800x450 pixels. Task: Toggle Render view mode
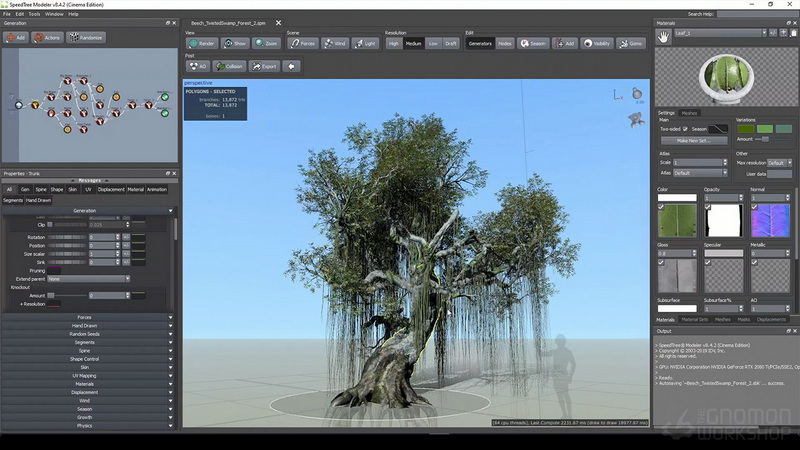(202, 43)
